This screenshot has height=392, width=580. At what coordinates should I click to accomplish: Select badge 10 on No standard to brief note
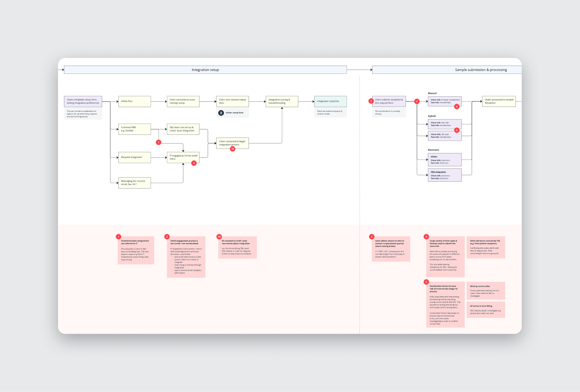coord(219,237)
